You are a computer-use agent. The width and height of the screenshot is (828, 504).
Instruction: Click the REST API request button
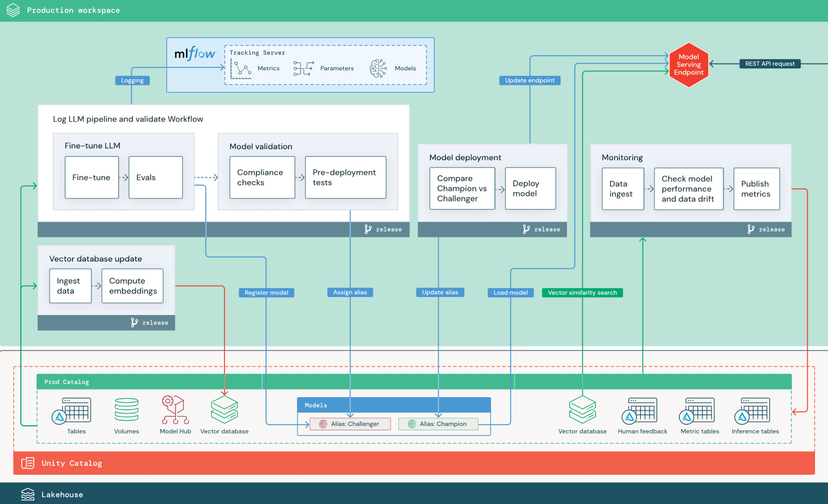point(770,64)
